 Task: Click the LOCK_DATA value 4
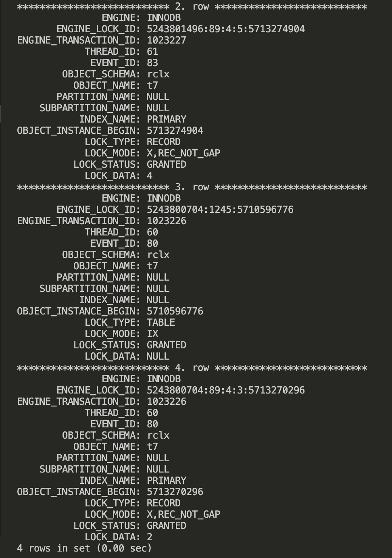point(150,176)
